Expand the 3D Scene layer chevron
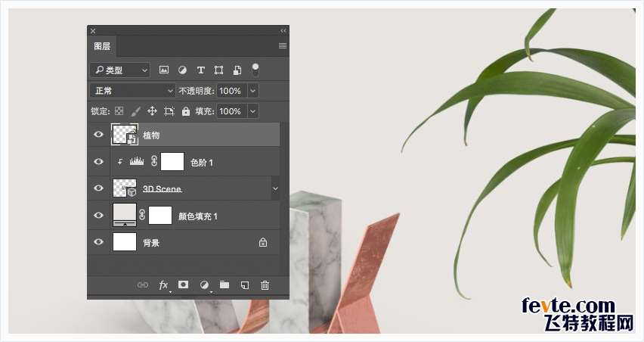Screen dimensions: 644x342 coord(275,188)
